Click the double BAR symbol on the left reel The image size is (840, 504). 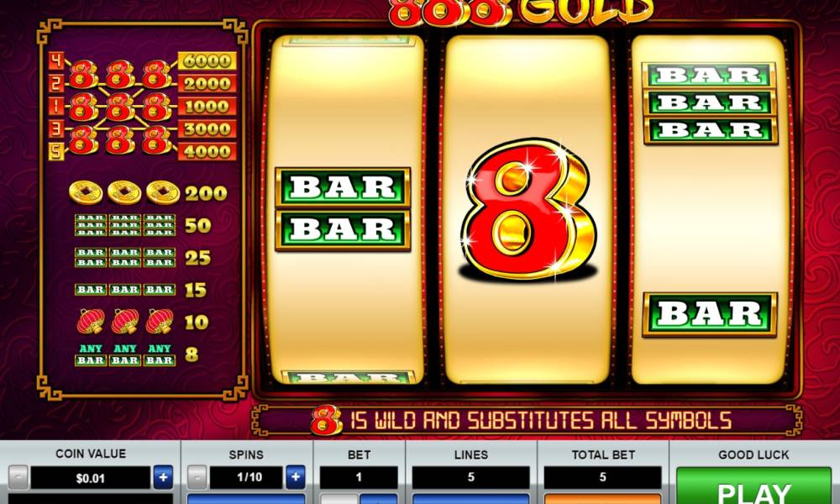[x=343, y=209]
